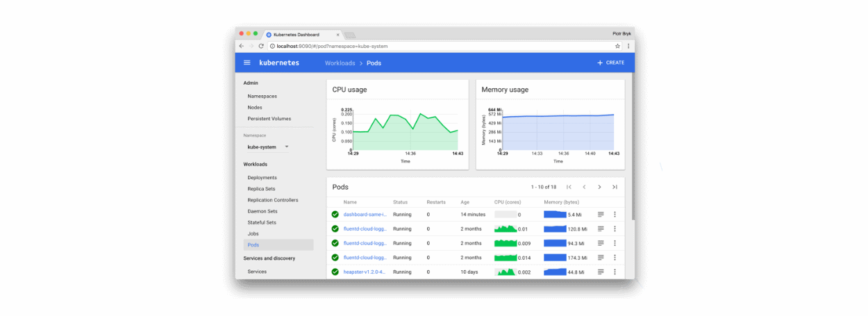
Task: Open actions menu for dashboard-same-i... pod
Action: click(x=615, y=215)
